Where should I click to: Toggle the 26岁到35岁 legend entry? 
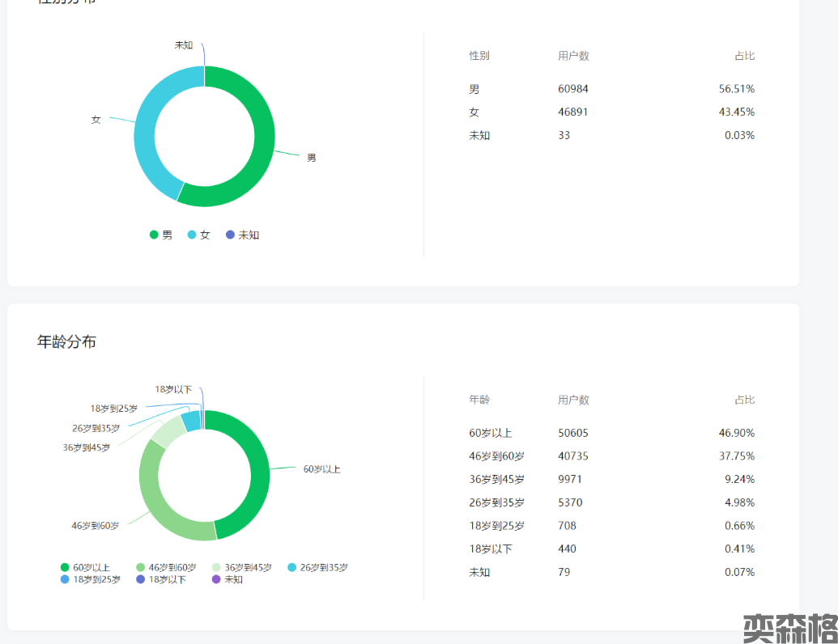coord(317,567)
